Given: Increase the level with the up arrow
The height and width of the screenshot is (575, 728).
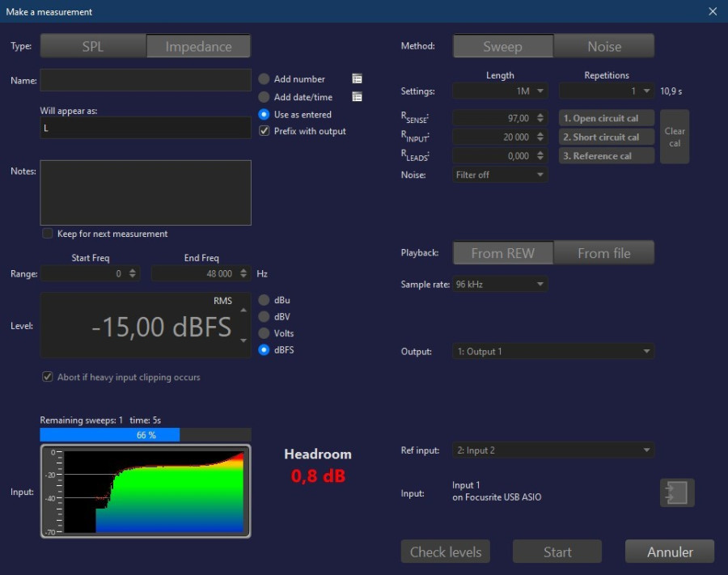Looking at the screenshot, I should [243, 310].
